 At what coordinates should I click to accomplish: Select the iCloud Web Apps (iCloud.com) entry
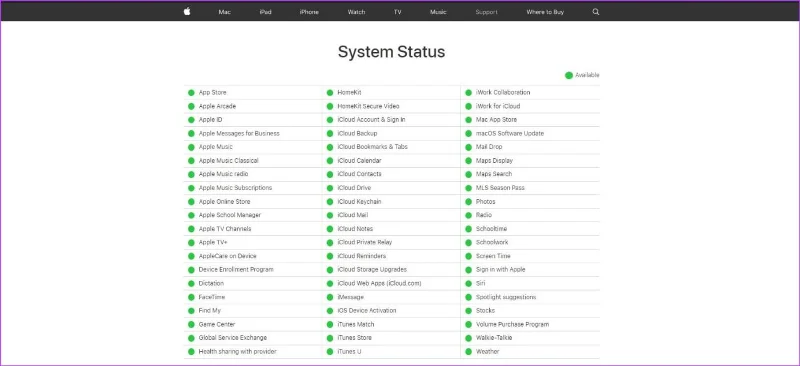pos(380,283)
